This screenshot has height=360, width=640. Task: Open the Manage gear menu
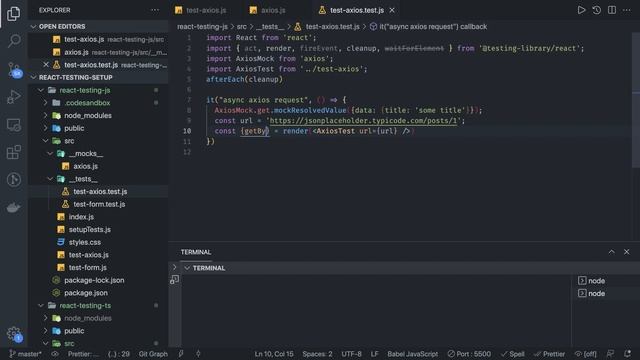[13, 333]
